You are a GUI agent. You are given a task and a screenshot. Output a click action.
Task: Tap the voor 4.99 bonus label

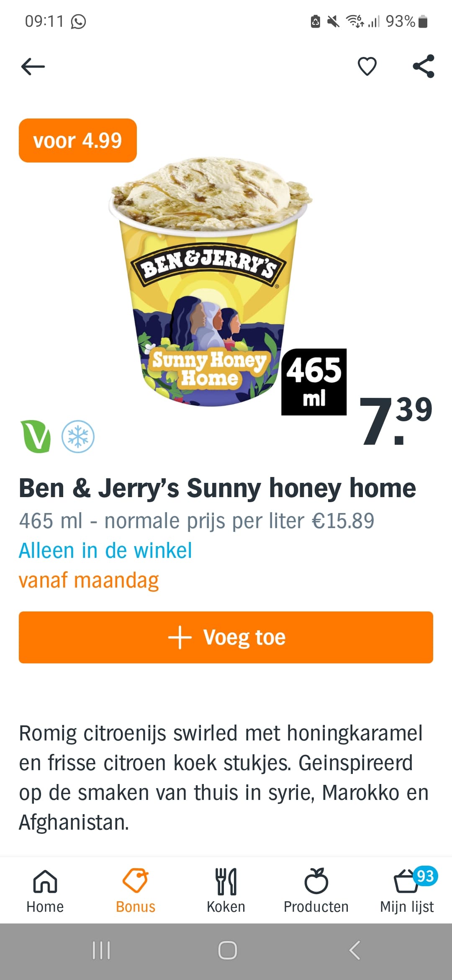(x=78, y=141)
